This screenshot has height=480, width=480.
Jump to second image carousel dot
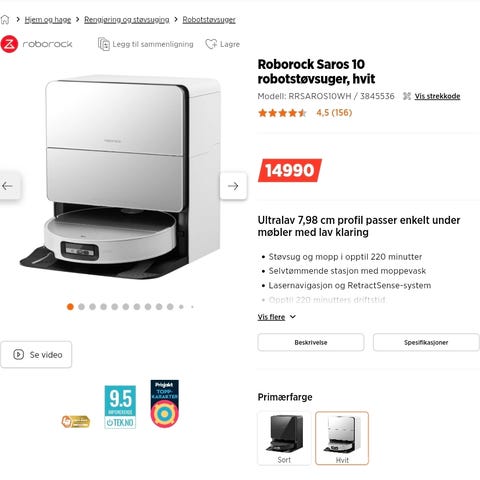click(x=81, y=307)
